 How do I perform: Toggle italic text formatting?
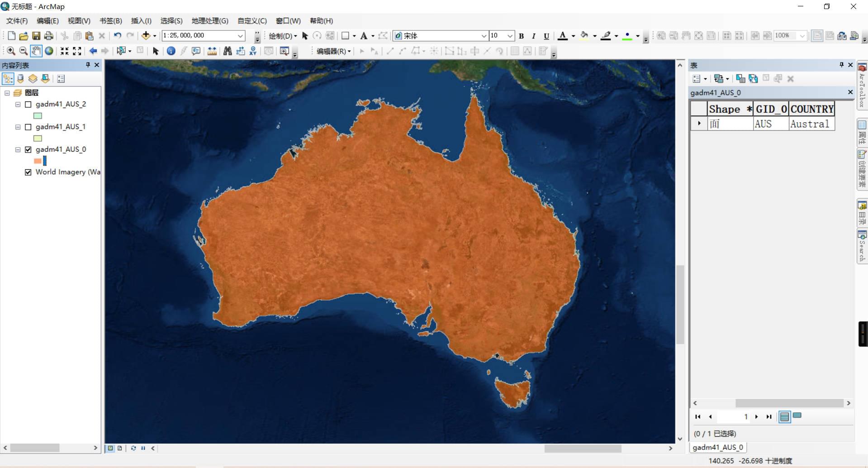(534, 36)
